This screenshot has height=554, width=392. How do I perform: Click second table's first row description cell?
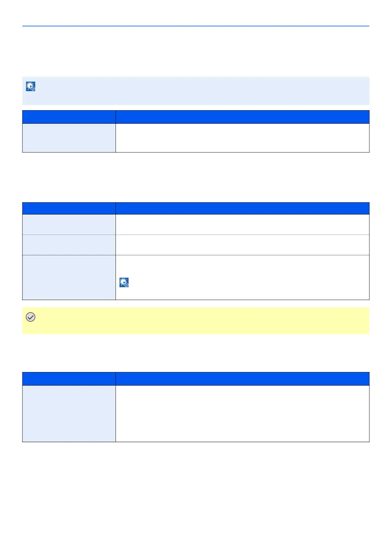pyautogui.click(x=243, y=224)
